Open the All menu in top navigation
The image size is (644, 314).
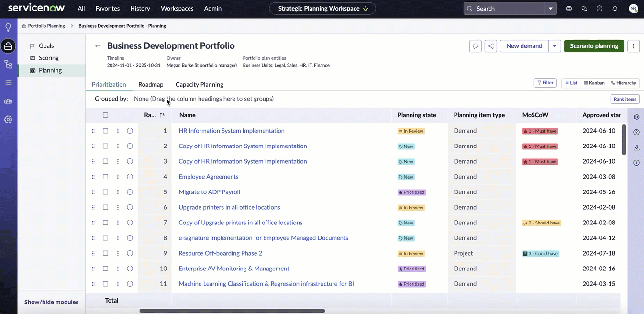(x=81, y=9)
